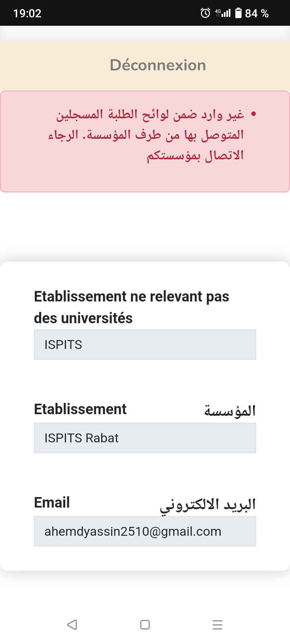Tap the battery icon in status bar
The height and width of the screenshot is (644, 290).
(238, 13)
